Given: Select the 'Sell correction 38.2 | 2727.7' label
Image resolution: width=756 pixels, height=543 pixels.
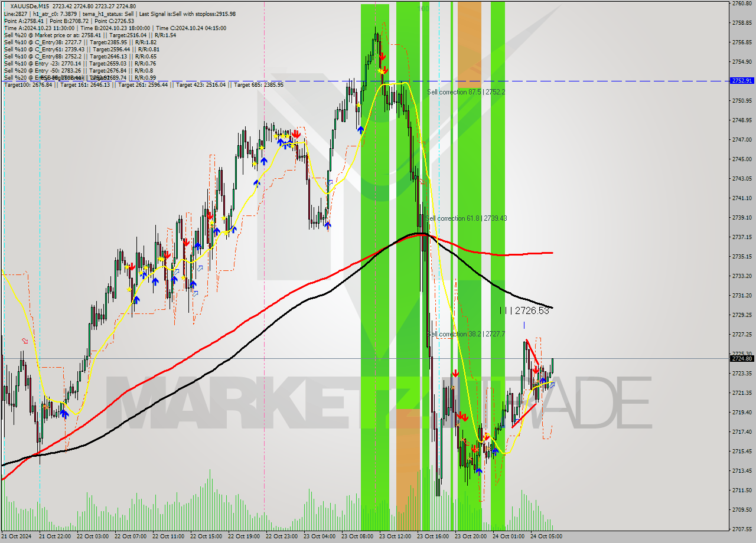Looking at the screenshot, I should pyautogui.click(x=466, y=334).
